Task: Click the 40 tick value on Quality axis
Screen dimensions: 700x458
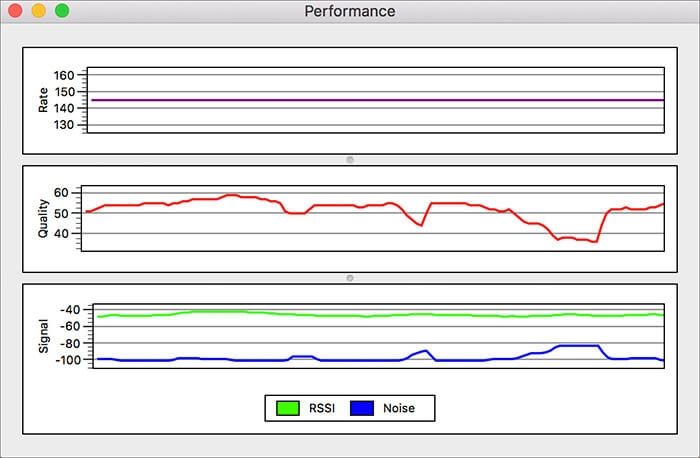Action: 61,233
